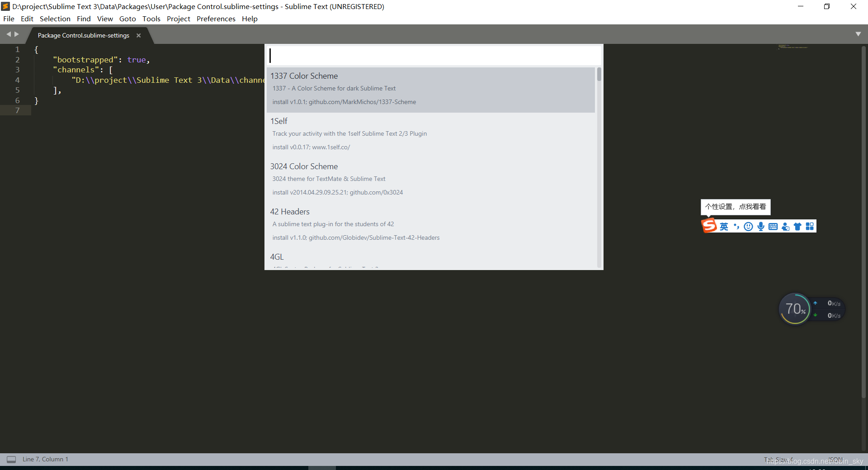Open voice input via the microphone icon
Screen dimensions: 868x470
coord(761,226)
